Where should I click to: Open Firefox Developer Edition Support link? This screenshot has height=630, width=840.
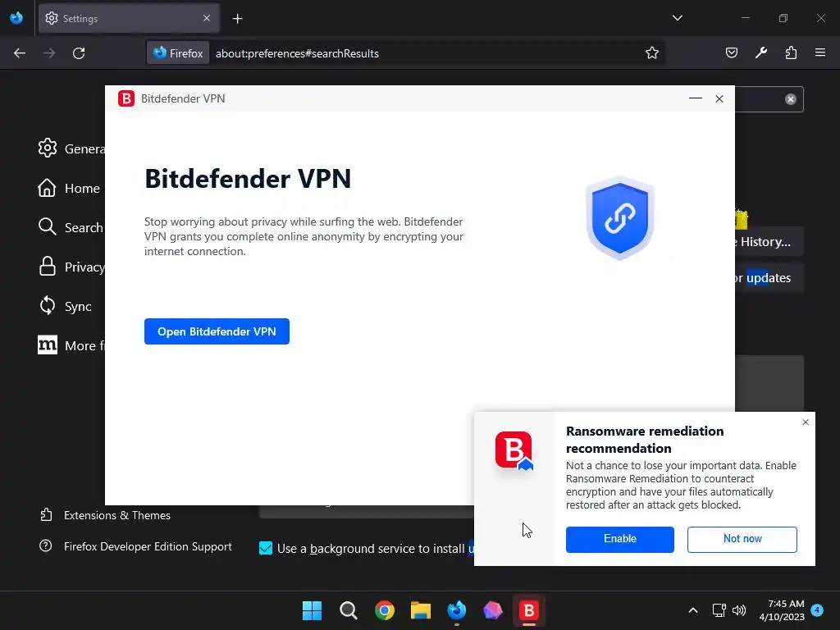[136, 546]
